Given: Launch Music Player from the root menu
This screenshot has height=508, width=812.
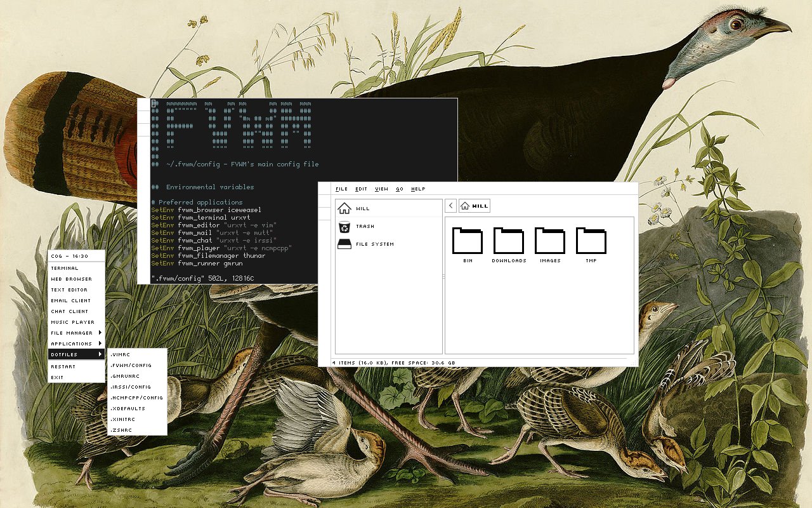Looking at the screenshot, I should 76,322.
